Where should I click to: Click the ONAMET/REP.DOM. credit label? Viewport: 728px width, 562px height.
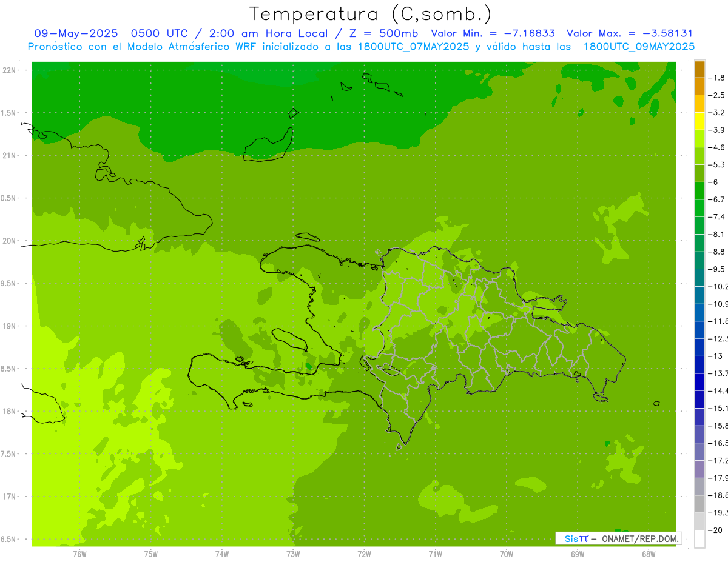click(639, 538)
